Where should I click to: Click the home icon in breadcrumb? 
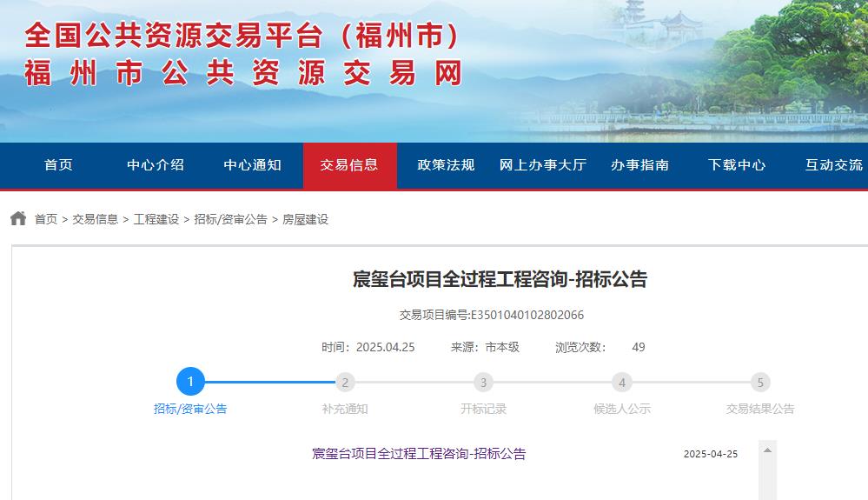[18, 219]
